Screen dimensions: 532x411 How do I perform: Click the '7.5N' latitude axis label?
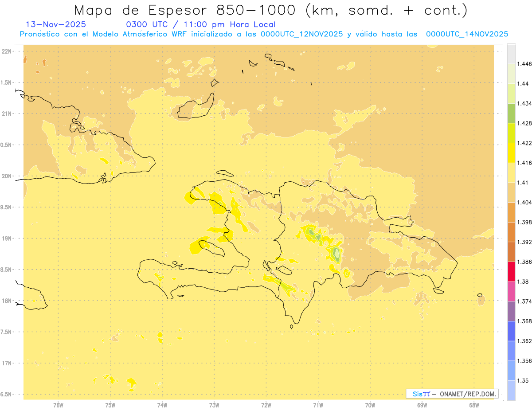(x=7, y=332)
